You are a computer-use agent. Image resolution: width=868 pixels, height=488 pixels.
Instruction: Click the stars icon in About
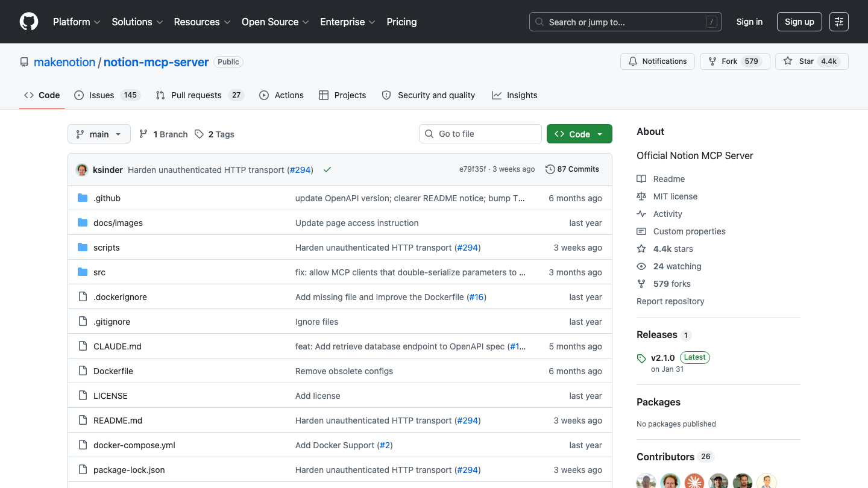pos(641,249)
